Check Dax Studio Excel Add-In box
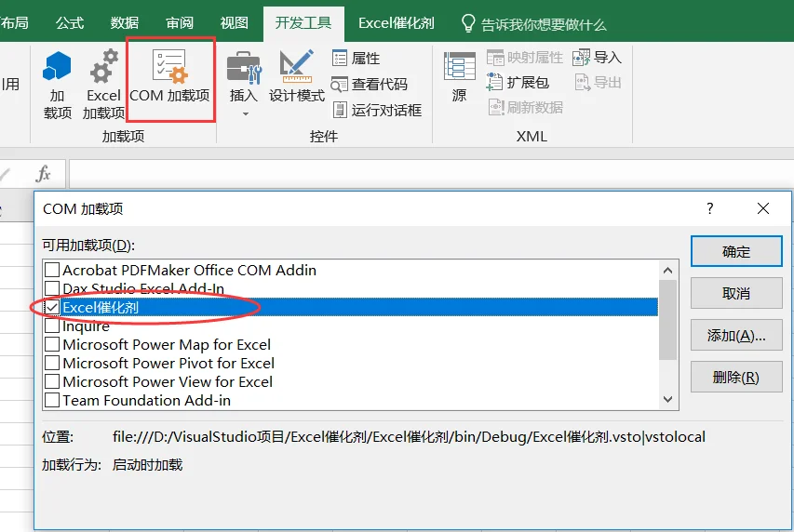Screen dimensions: 794x532 pyautogui.click(x=52, y=288)
